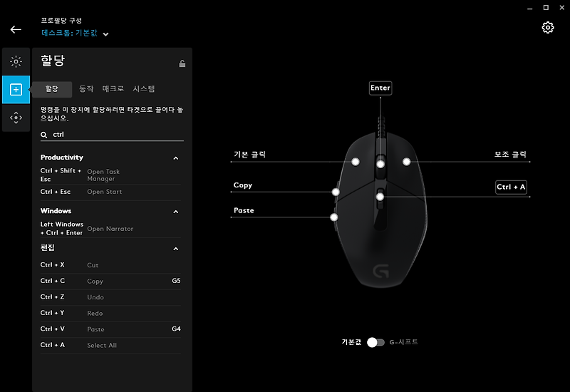This screenshot has height=392, width=570.
Task: Click the lock icon in assignment panel
Action: (182, 63)
